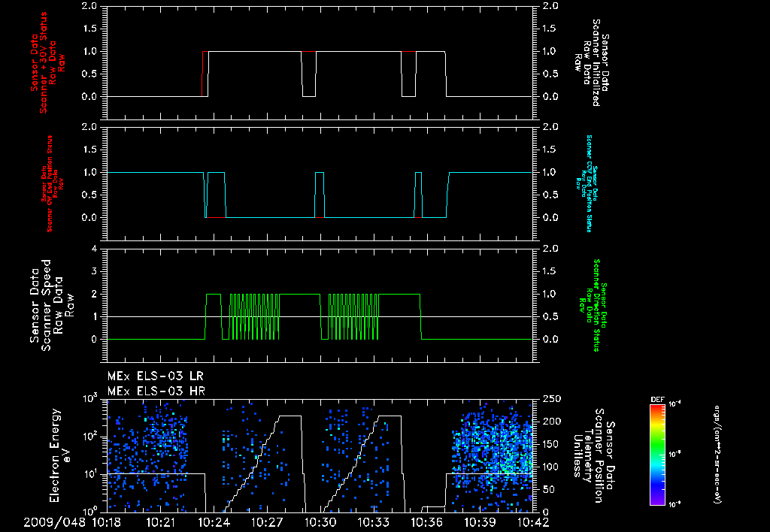
Task: Click the "MEx ELS-03 LR" plot title
Action: tap(155, 376)
